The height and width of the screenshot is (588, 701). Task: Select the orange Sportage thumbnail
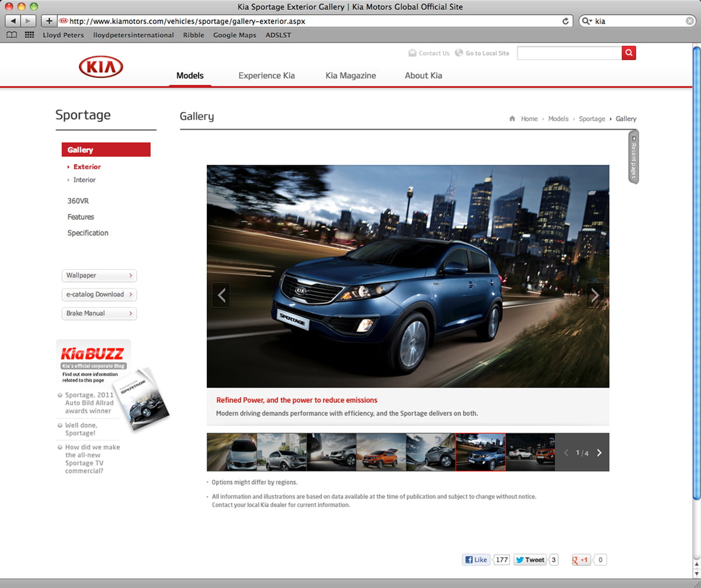tap(381, 452)
